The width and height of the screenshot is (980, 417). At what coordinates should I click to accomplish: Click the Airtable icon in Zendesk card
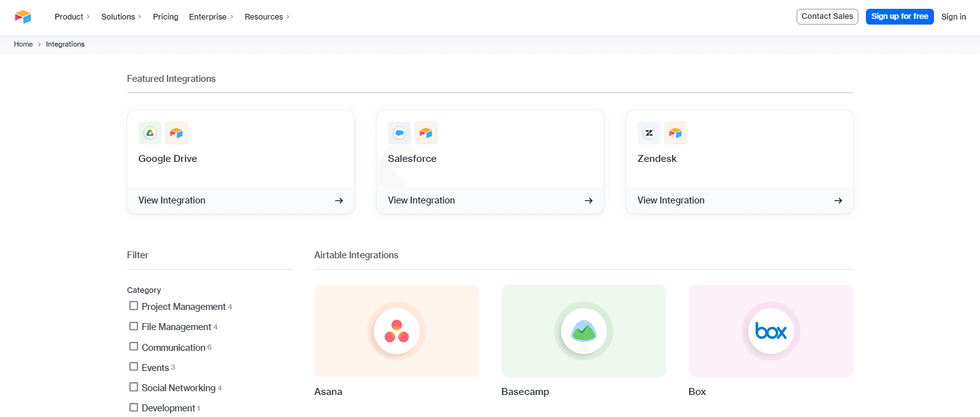pos(676,133)
